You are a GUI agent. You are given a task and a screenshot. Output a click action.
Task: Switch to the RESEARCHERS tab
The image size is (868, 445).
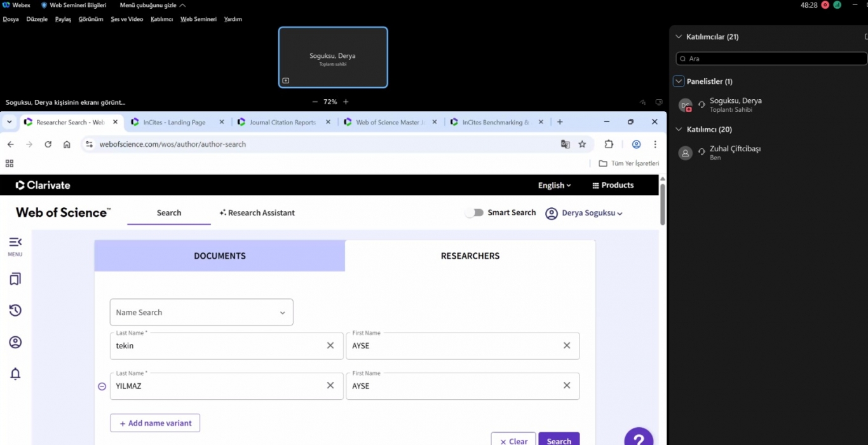click(x=470, y=256)
